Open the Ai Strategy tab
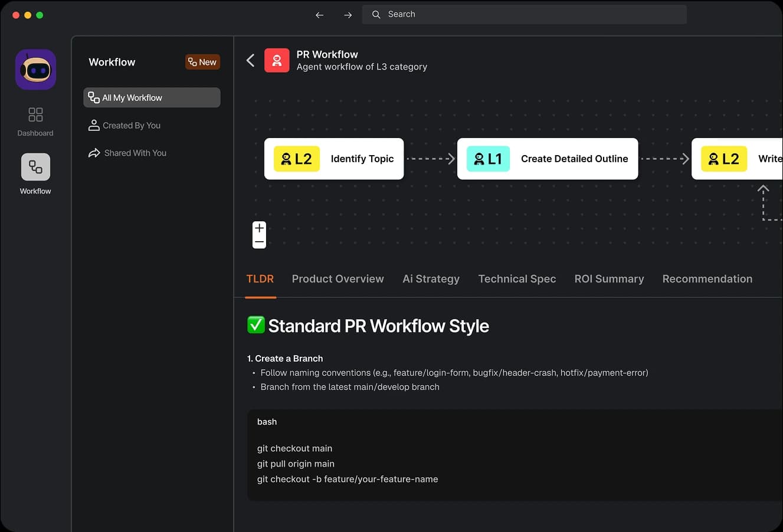The height and width of the screenshot is (532, 783). (x=431, y=279)
